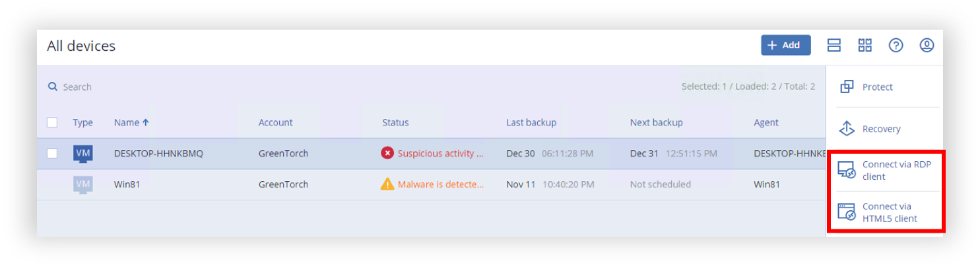Click the Protect icon in side panel
The height and width of the screenshot is (267, 980).
tap(847, 87)
